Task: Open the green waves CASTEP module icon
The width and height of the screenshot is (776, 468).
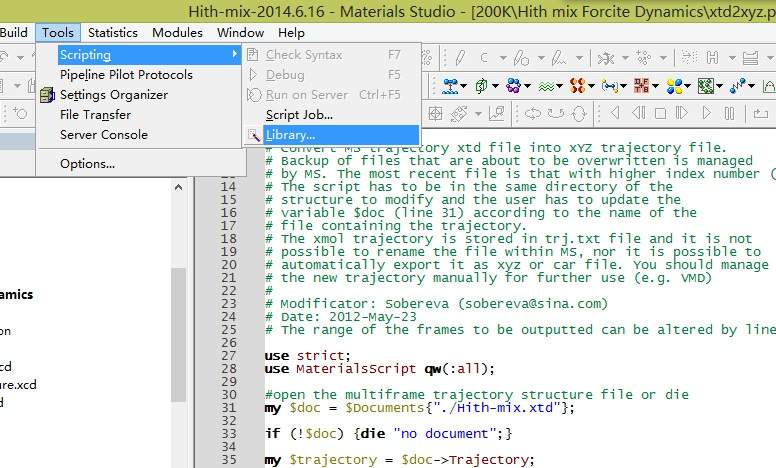Action: tap(546, 87)
